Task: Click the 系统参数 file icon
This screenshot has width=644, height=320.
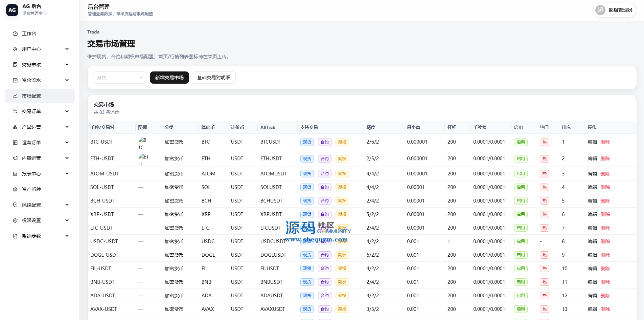Action: pyautogui.click(x=15, y=236)
